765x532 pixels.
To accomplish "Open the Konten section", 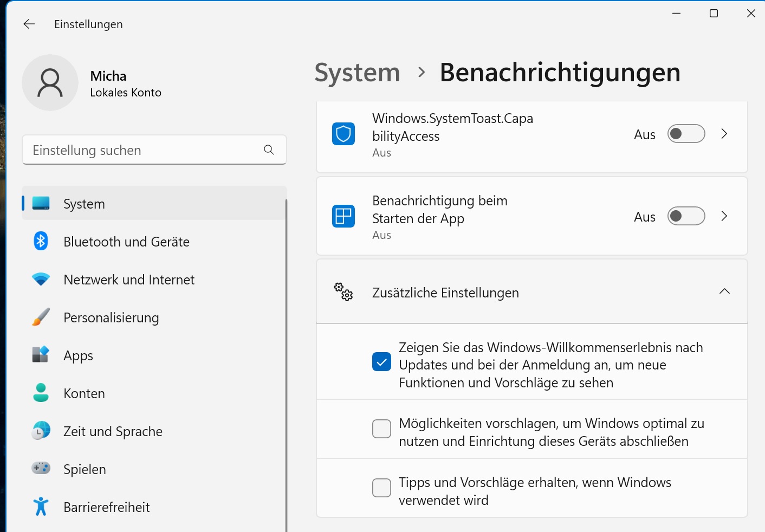I will click(x=84, y=393).
